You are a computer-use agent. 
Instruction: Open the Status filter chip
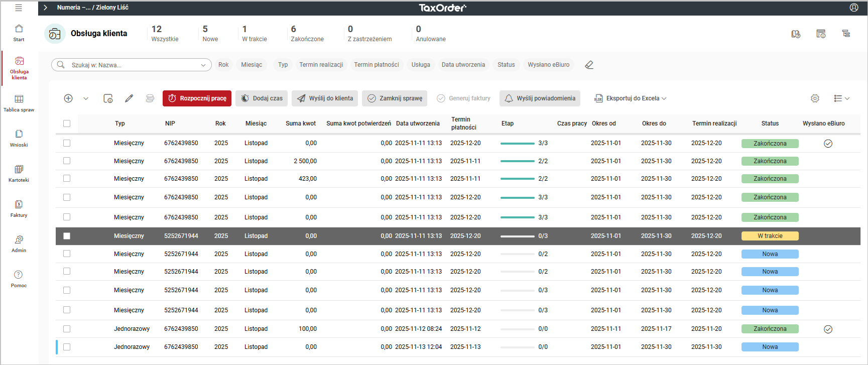[x=506, y=65]
